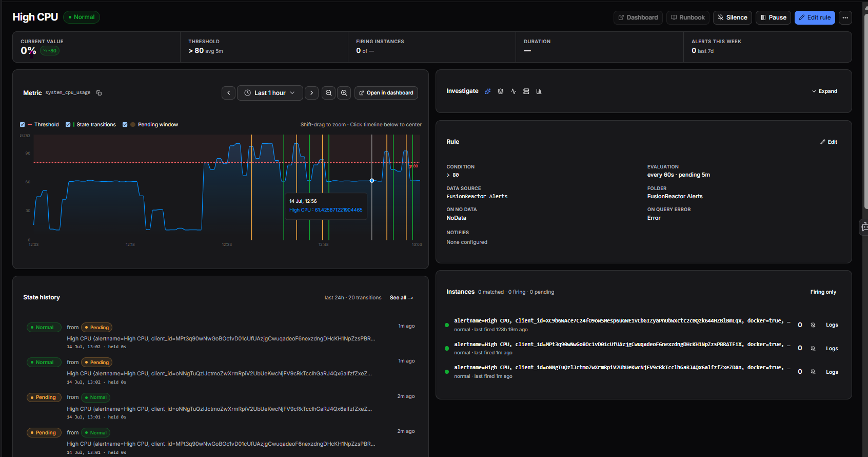
Task: Silence first instance (last fired 123h ago)
Action: (813, 325)
